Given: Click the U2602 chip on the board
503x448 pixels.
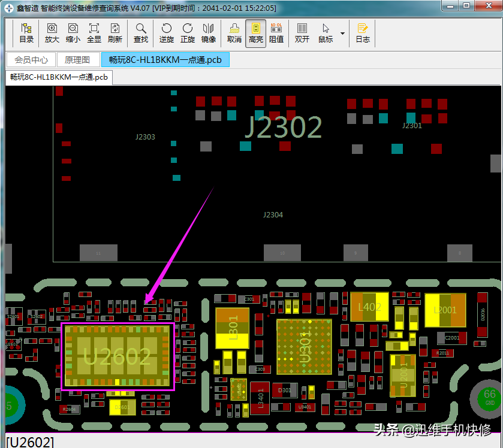Looking at the screenshot, I should [x=118, y=356].
